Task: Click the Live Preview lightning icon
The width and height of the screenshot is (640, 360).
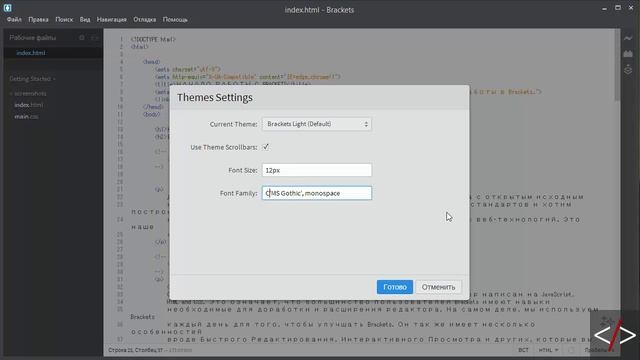Action: pos(628,38)
